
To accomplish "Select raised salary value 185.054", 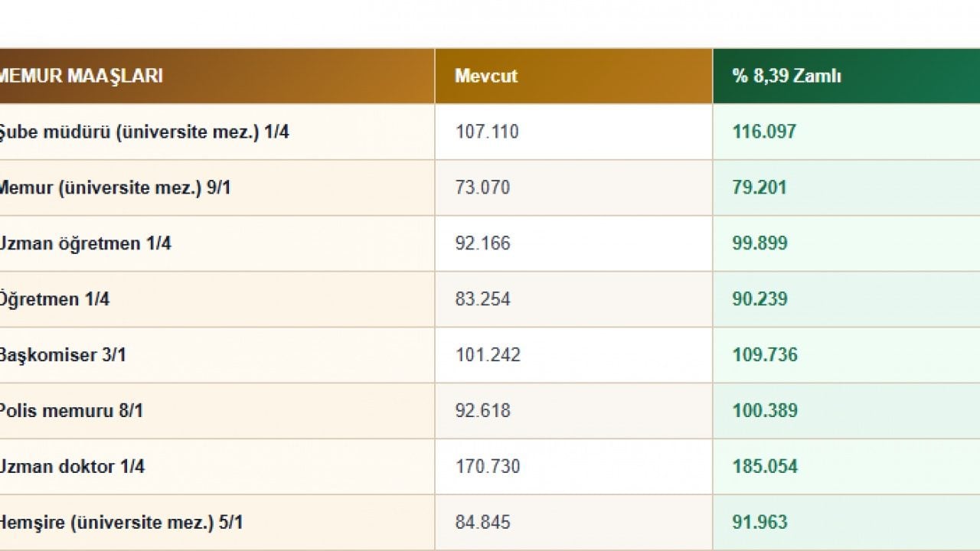I will click(x=765, y=467).
